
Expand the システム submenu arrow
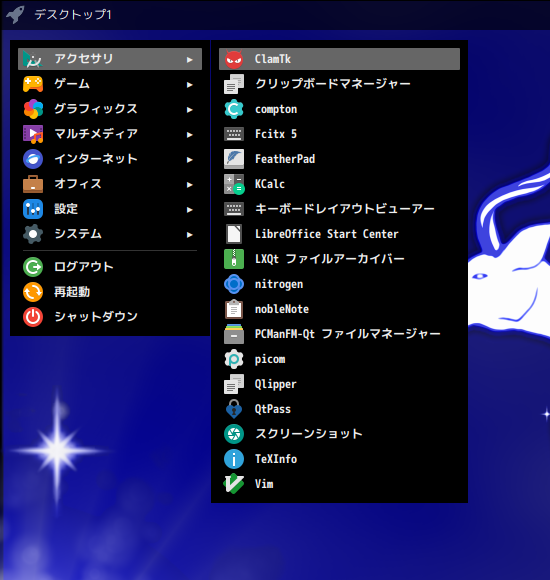tap(190, 235)
